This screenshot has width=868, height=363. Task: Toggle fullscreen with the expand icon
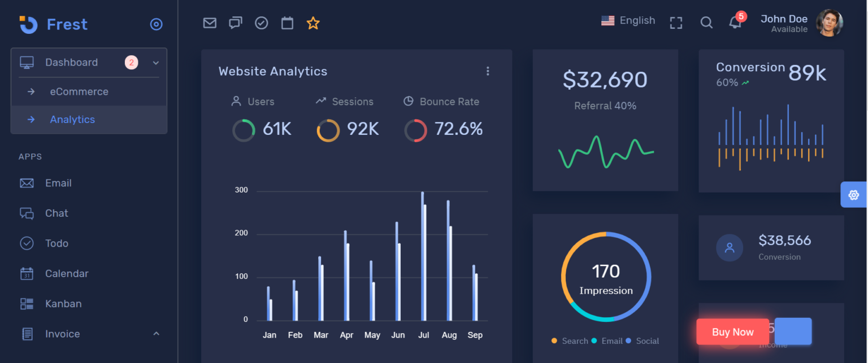tap(676, 23)
